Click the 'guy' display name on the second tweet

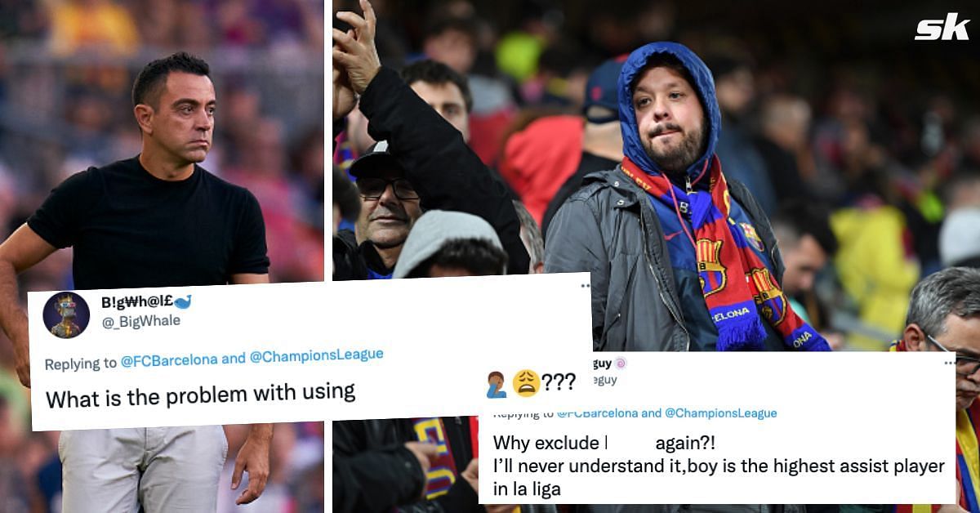point(600,363)
